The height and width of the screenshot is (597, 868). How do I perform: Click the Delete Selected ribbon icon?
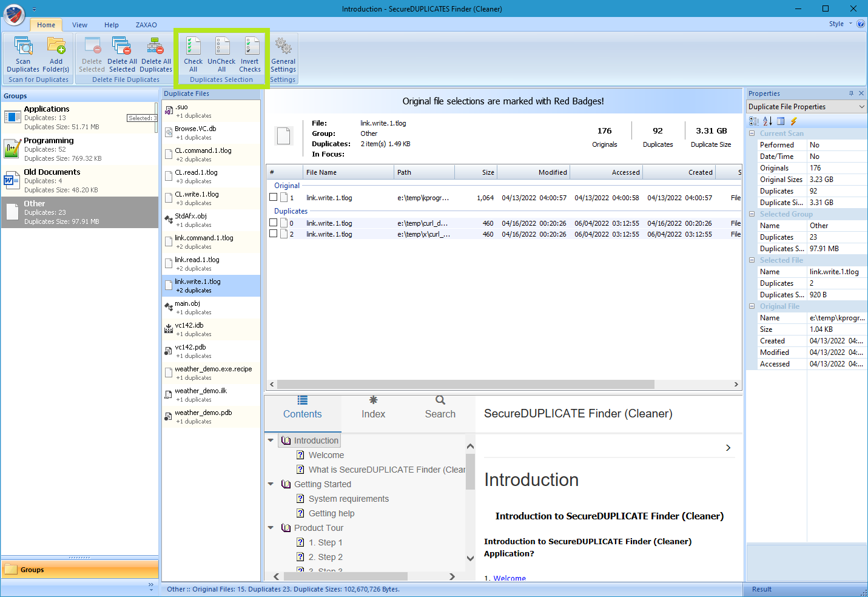92,47
